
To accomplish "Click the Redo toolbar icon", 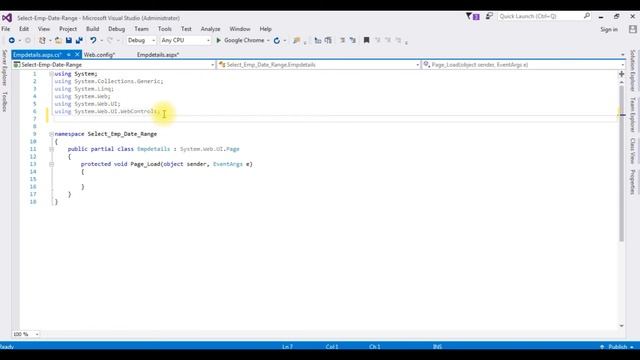I will [x=110, y=40].
